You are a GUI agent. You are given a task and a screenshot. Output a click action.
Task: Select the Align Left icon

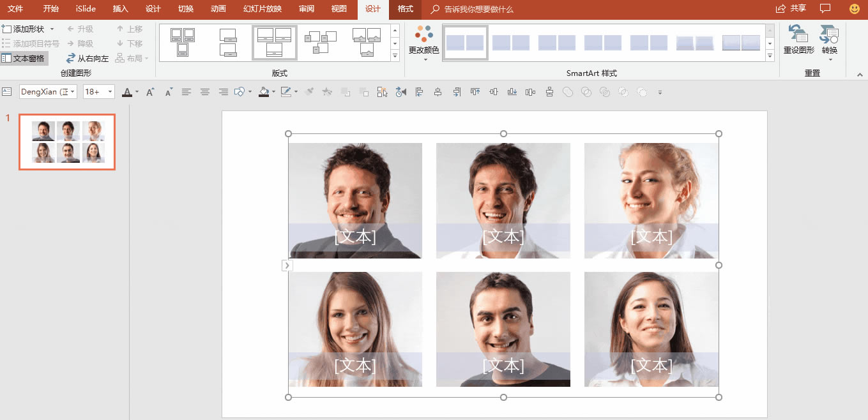(186, 91)
